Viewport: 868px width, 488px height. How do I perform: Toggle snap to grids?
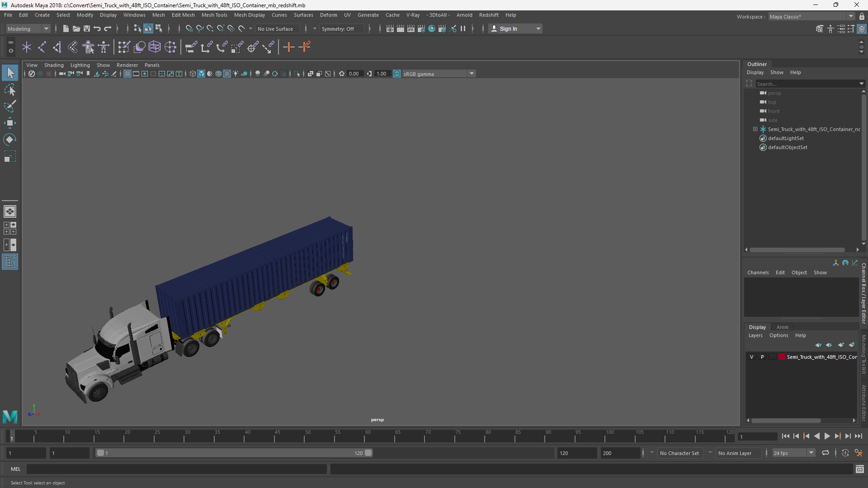(189, 28)
